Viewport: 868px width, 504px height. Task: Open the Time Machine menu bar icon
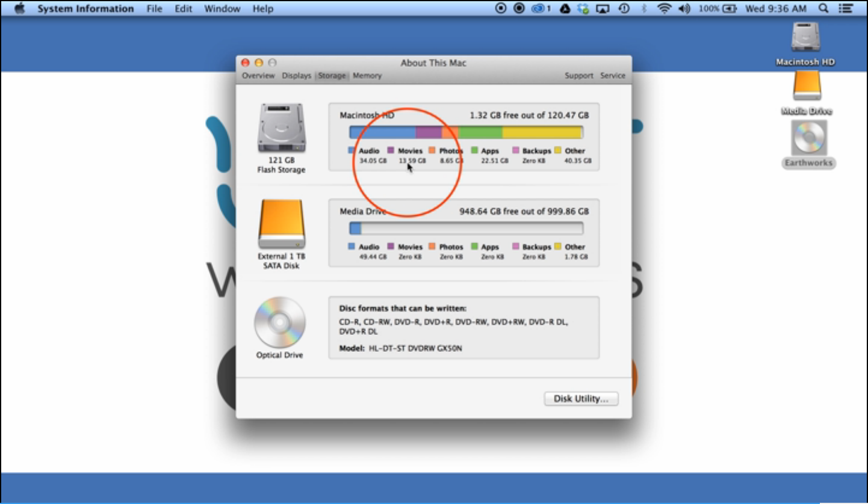(x=624, y=8)
